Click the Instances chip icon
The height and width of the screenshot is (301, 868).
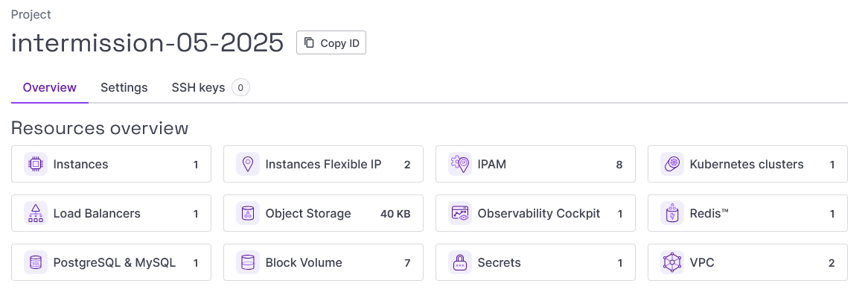(36, 164)
